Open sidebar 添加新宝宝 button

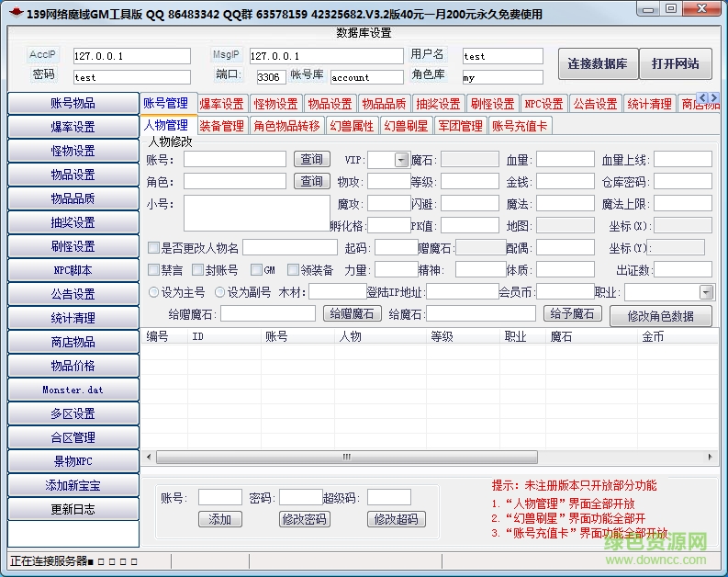73,485
